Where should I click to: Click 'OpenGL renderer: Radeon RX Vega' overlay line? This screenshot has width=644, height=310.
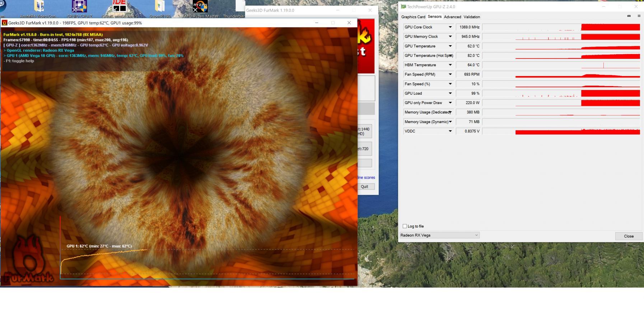39,51
